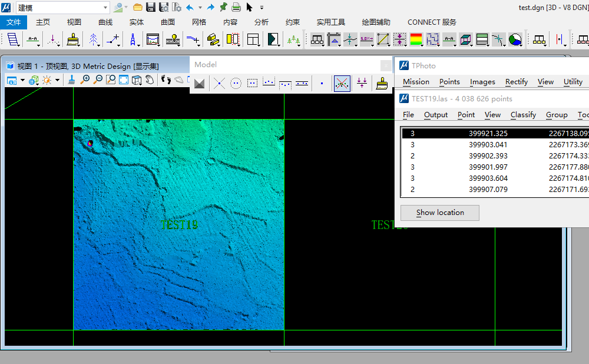Viewport: 589px width, 364px height.
Task: Toggle the highlighted crossed-points tool in Model toolbar
Action: [342, 84]
